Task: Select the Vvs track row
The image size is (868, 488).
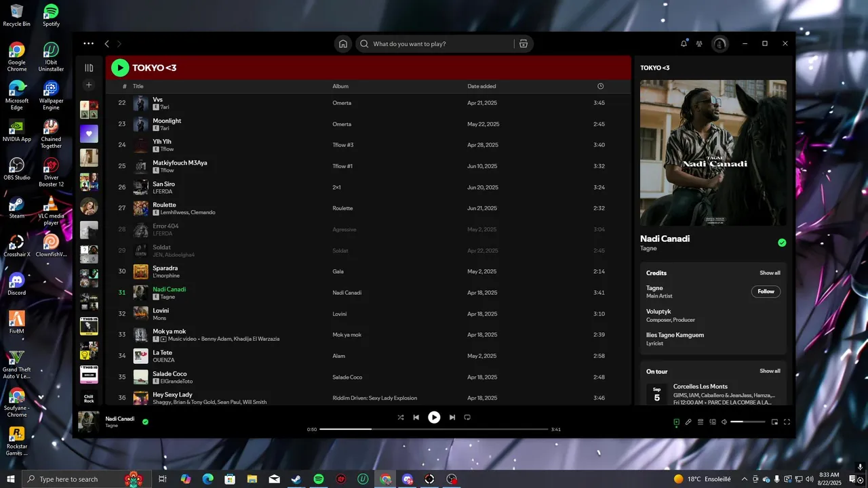Action: pyautogui.click(x=368, y=103)
